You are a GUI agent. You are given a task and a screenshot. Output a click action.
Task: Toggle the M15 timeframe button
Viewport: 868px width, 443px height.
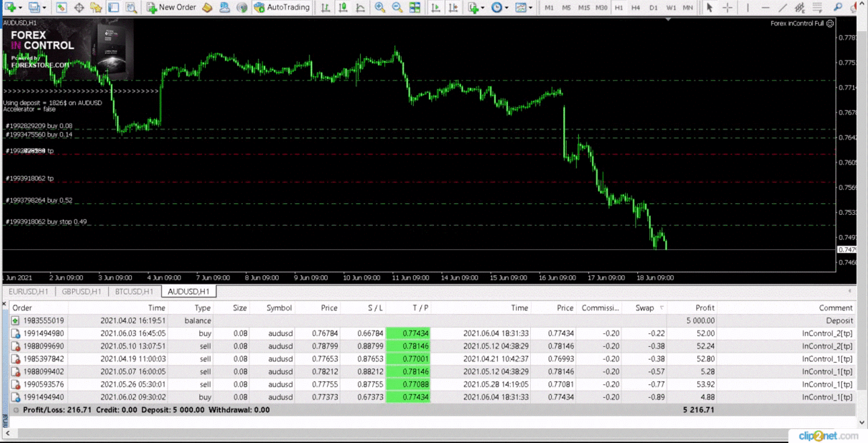(583, 7)
